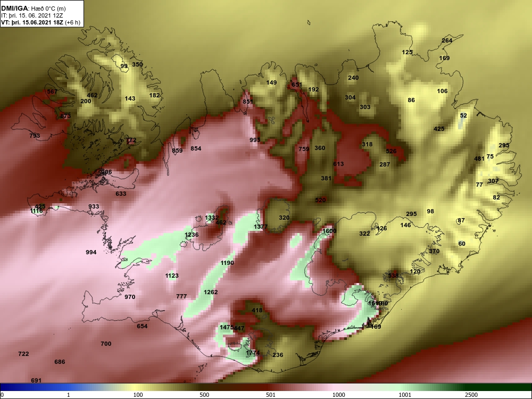
Task: Click the map value 370
Action: (434, 251)
